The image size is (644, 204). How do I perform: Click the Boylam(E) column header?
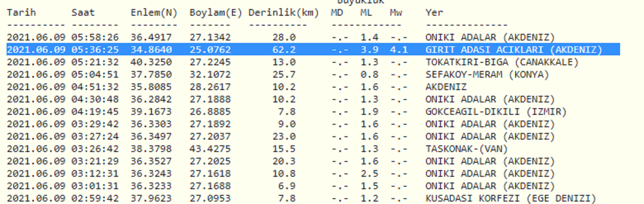pyautogui.click(x=215, y=13)
